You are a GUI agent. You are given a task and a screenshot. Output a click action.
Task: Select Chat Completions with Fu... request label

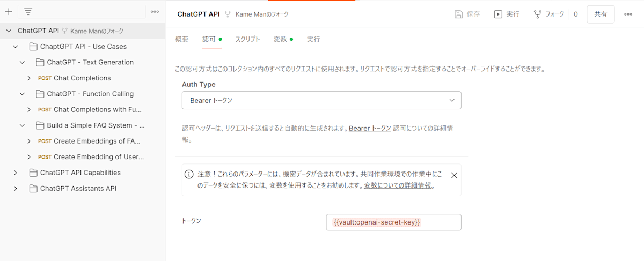pos(98,110)
